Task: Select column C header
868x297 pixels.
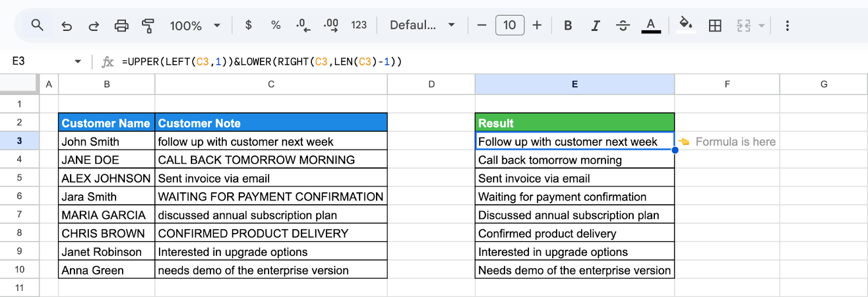Action: (271, 84)
